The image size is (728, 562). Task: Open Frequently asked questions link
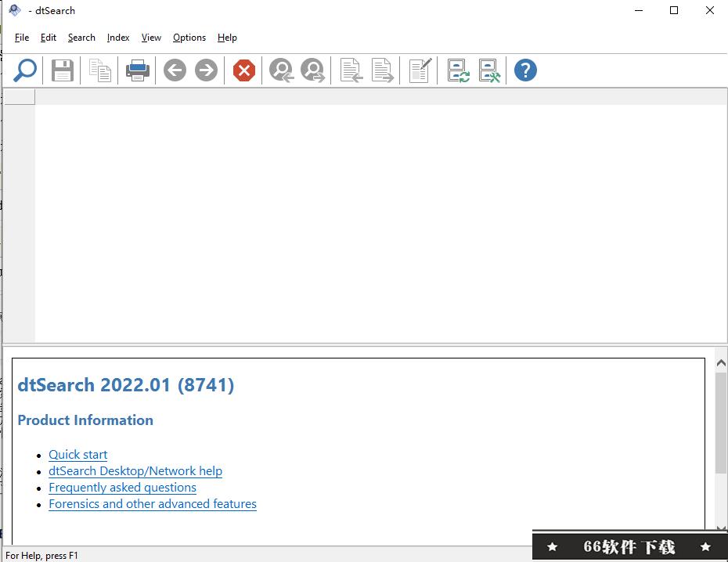point(123,488)
